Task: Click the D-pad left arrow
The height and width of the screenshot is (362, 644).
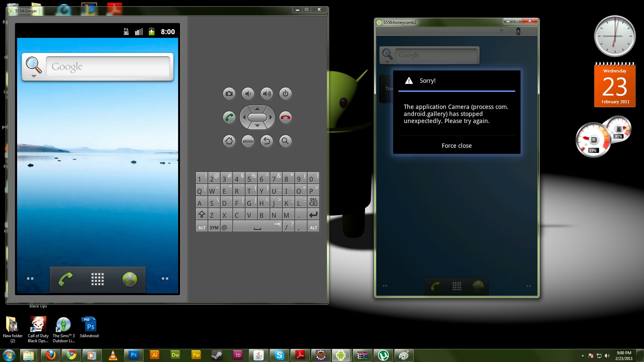Action: click(x=244, y=117)
